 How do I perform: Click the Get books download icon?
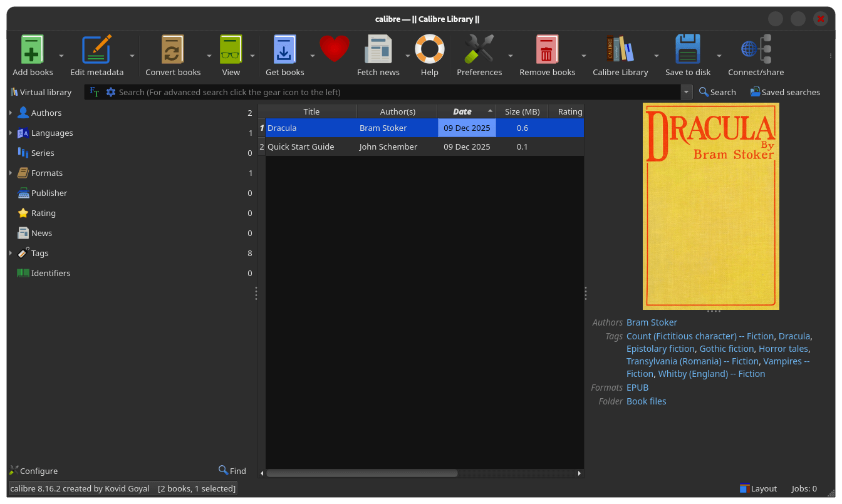[x=284, y=49]
